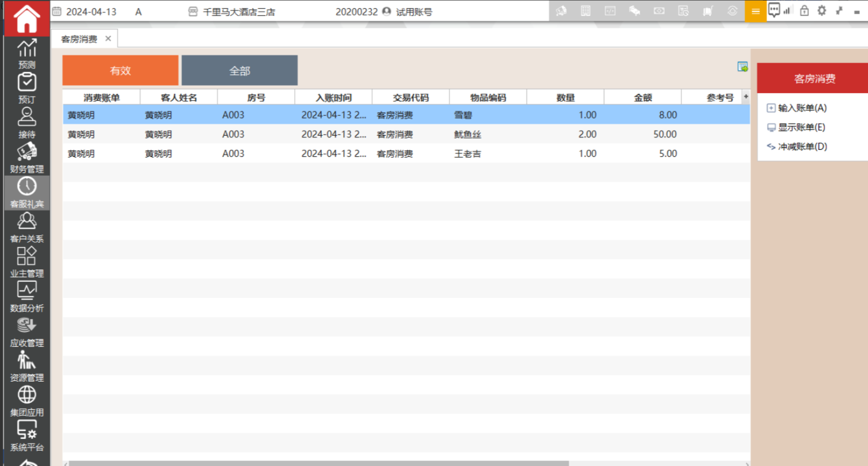Click the horizontal scrollbar at table bottom
Screen dimensions: 868x466
(x=319, y=463)
